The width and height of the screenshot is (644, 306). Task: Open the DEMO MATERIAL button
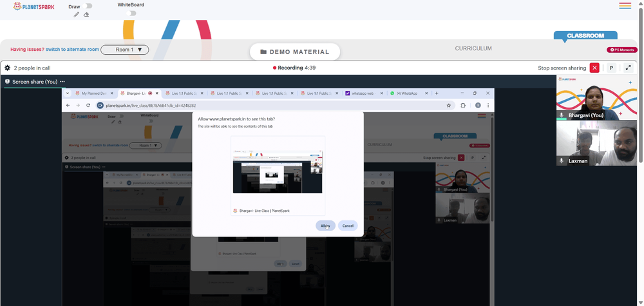[295, 52]
